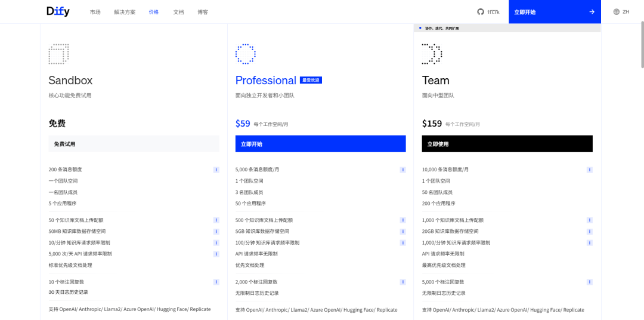Viewport: 644px width, 320px height.
Task: Click Team plan 立即使用 button
Action: tap(507, 144)
